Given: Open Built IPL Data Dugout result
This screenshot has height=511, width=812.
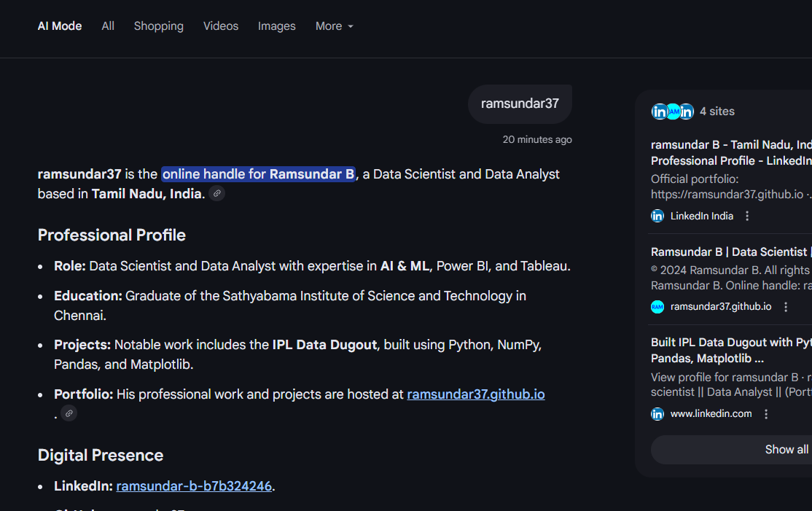Looking at the screenshot, I should click(x=731, y=351).
